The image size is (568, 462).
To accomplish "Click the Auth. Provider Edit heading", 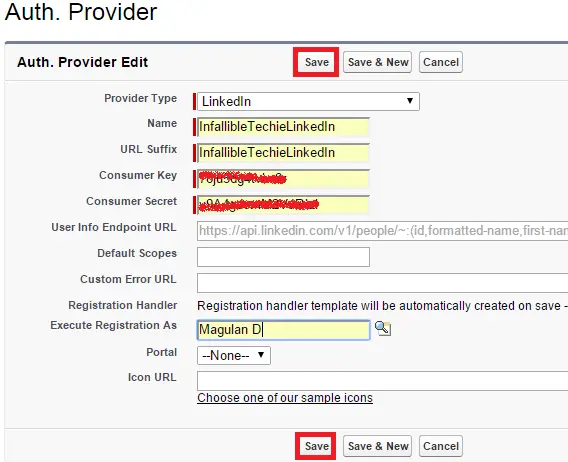I will pos(83,62).
